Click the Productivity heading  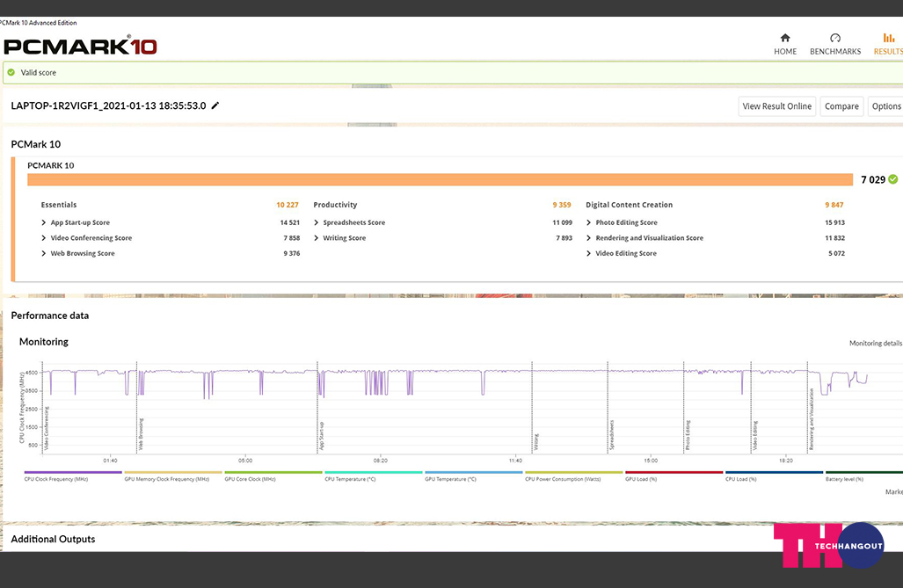pos(335,205)
